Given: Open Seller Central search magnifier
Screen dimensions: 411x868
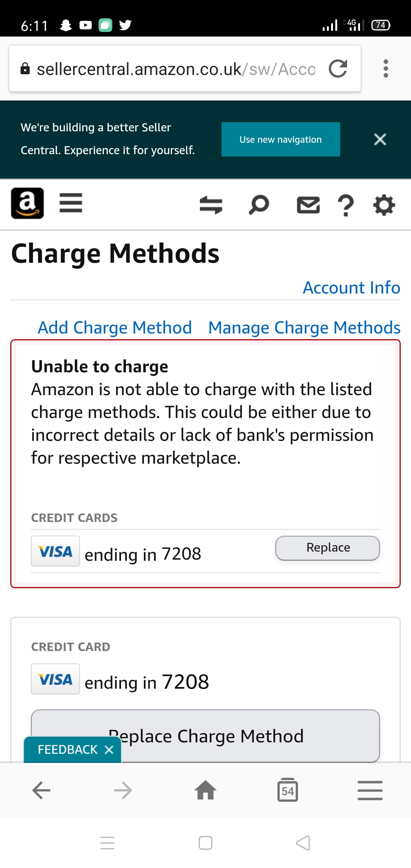Looking at the screenshot, I should tap(259, 205).
